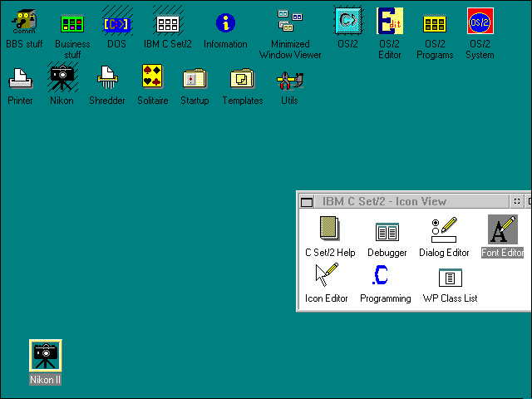Viewport: 532px width, 399px height.
Task: Select the Printer icon
Action: 20,78
